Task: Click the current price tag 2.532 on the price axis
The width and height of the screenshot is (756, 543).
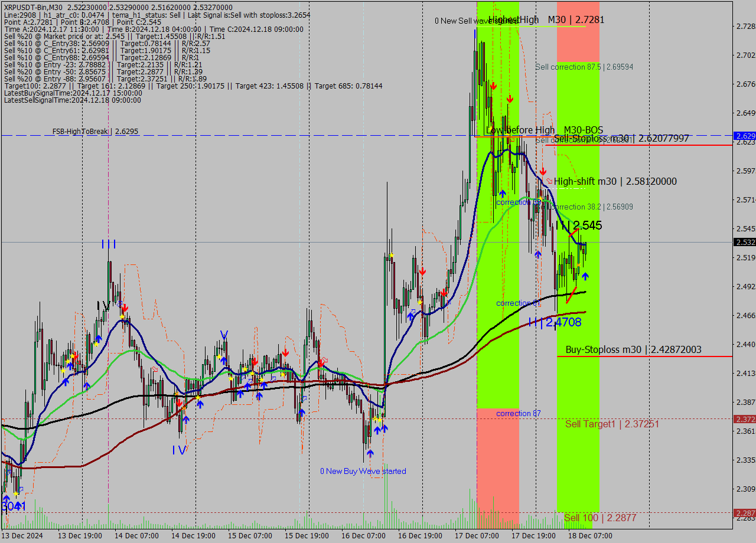Action: pyautogui.click(x=744, y=242)
